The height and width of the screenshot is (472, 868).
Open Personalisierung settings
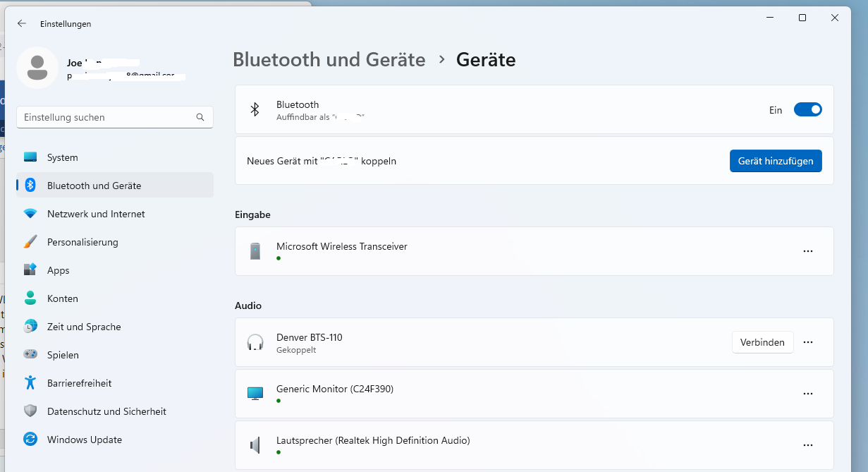coord(115,242)
